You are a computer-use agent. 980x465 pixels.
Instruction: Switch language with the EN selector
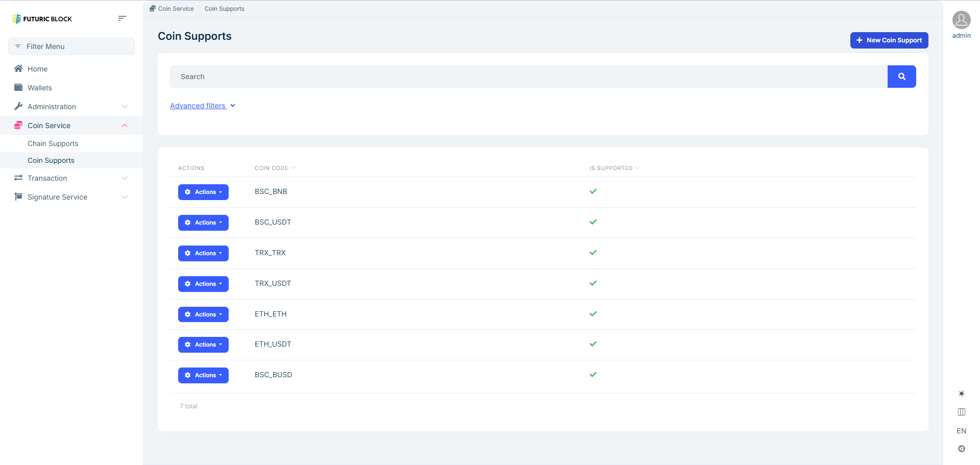point(961,431)
